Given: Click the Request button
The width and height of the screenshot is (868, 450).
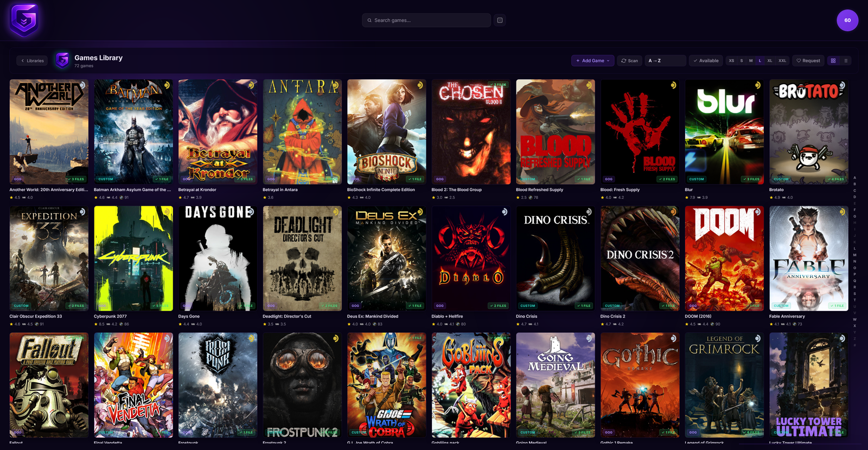Looking at the screenshot, I should [x=808, y=61].
